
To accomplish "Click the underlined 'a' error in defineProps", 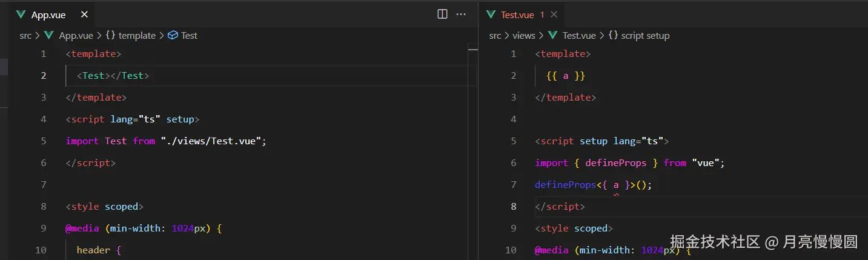I will click(616, 185).
